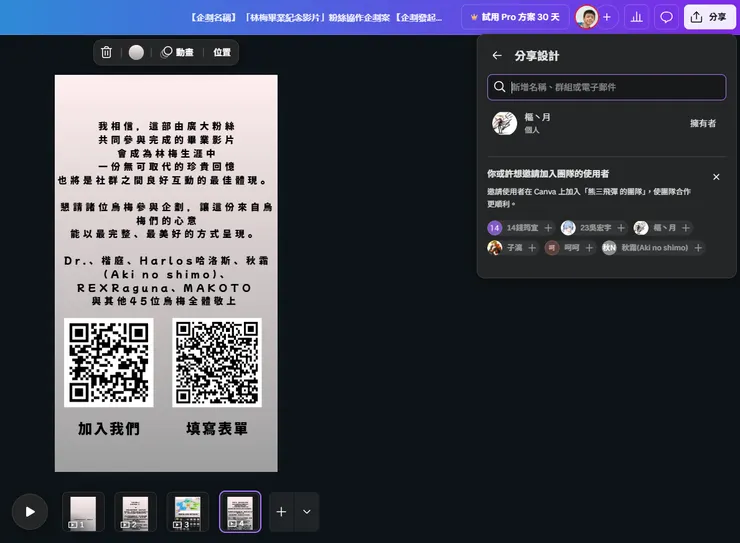740x543 pixels.
Task: Click the 擁有者 owner role label
Action: 703,124
